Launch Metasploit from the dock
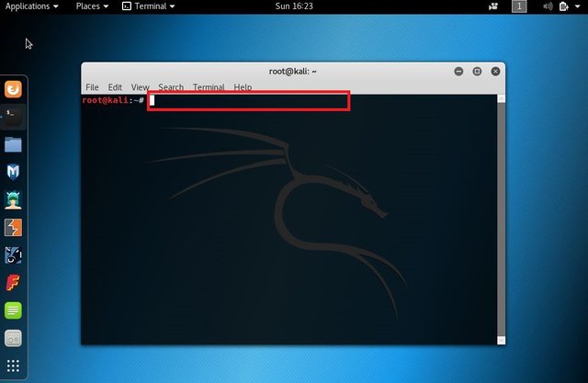The height and width of the screenshot is (383, 588). tap(13, 172)
